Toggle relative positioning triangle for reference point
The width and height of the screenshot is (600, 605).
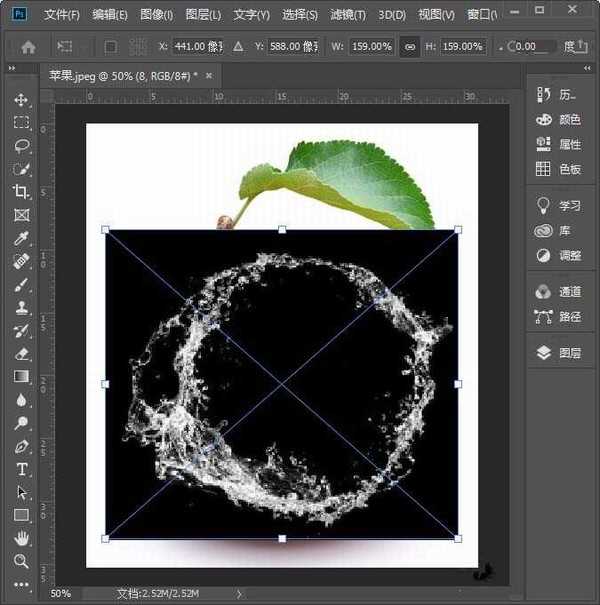pyautogui.click(x=238, y=47)
